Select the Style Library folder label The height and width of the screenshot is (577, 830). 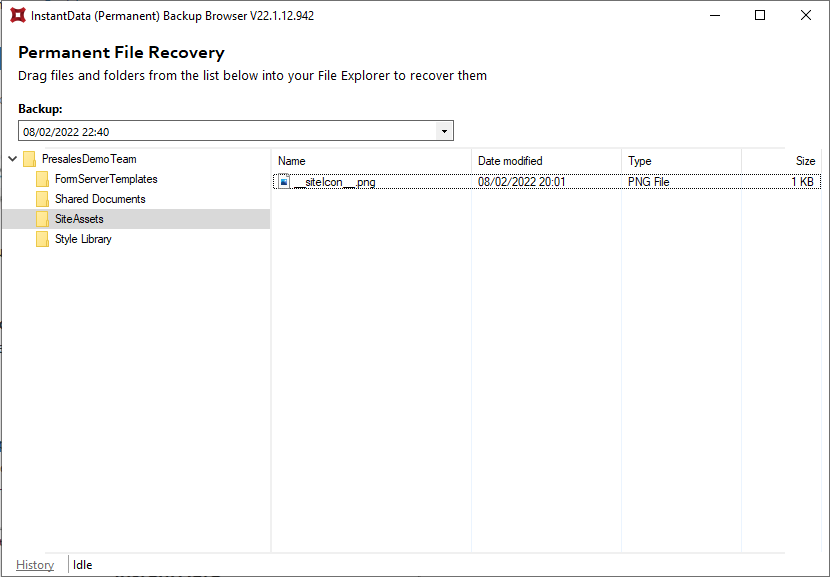pyautogui.click(x=83, y=239)
